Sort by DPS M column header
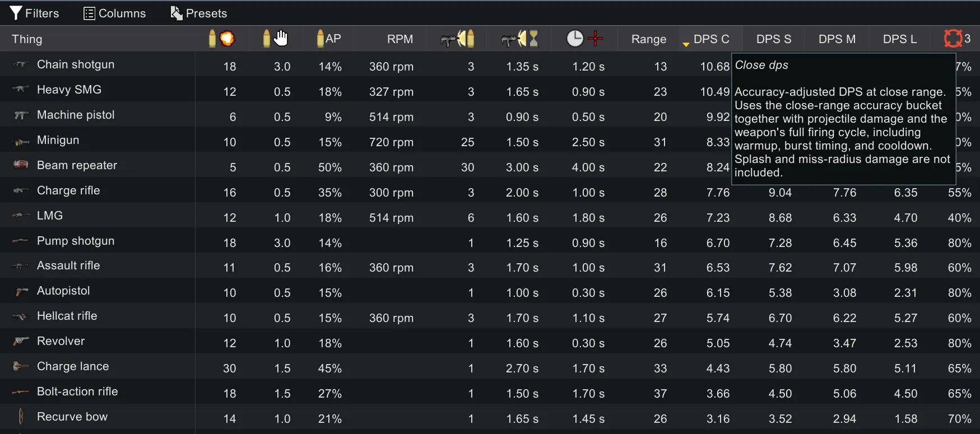 (x=837, y=39)
